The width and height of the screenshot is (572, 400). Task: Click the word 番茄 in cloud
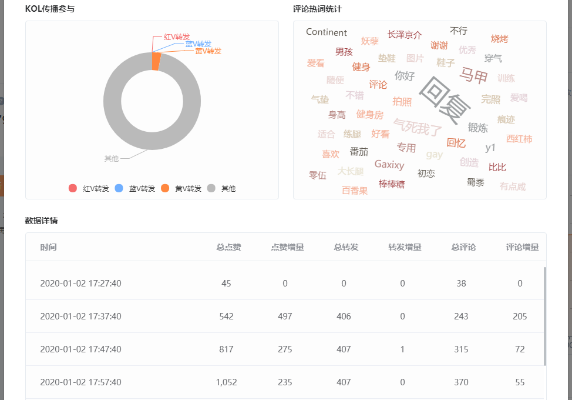coord(359,152)
